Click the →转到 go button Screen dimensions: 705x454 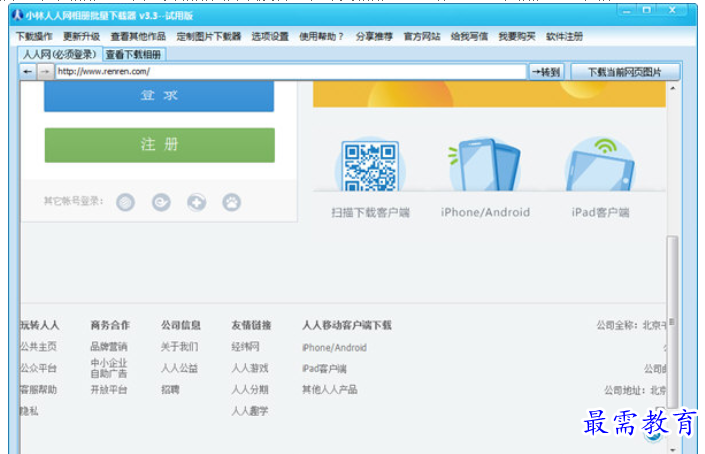point(546,72)
